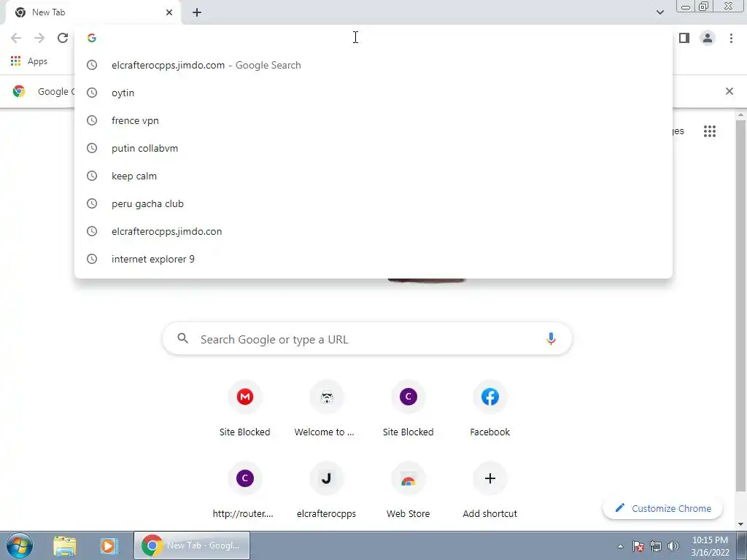
Task: Click Add shortcut
Action: [x=489, y=491]
